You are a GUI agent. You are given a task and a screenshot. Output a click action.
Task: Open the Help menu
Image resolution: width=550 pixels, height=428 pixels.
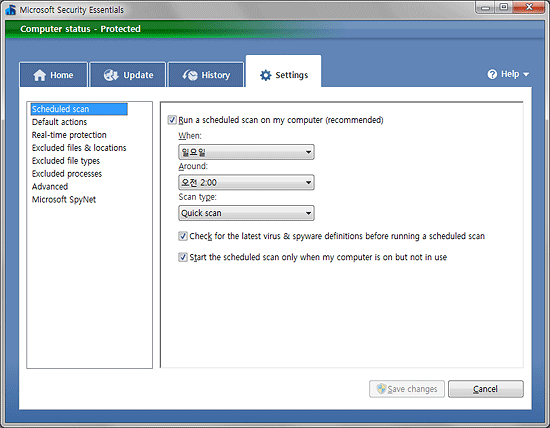508,74
